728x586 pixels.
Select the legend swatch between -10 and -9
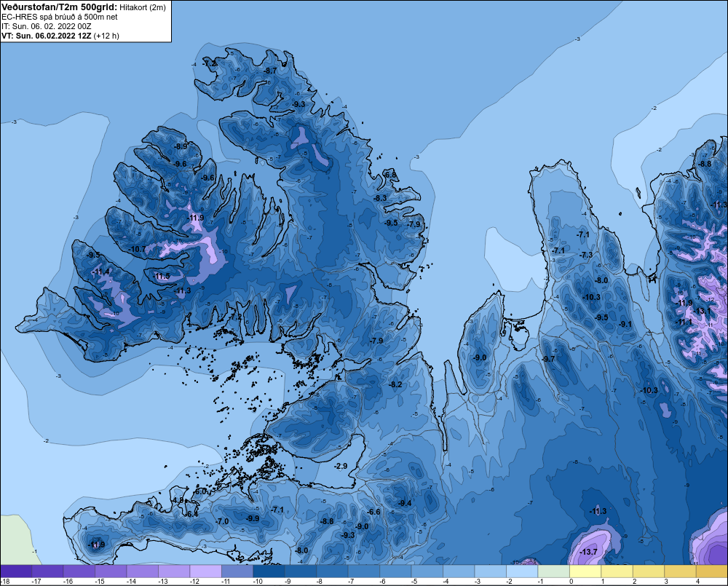(x=269, y=571)
